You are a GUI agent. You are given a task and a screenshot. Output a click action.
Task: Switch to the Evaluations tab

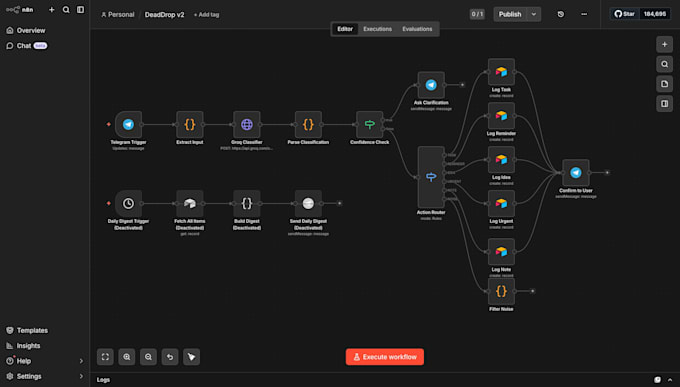click(x=417, y=29)
